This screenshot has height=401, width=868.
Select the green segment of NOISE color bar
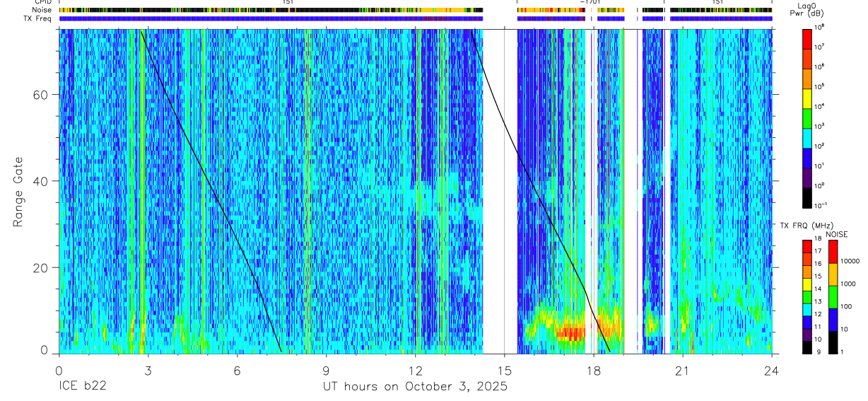pyautogui.click(x=833, y=296)
